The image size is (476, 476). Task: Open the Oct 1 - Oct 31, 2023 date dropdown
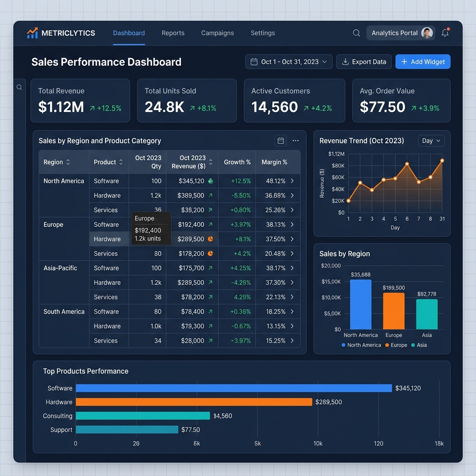coord(289,62)
